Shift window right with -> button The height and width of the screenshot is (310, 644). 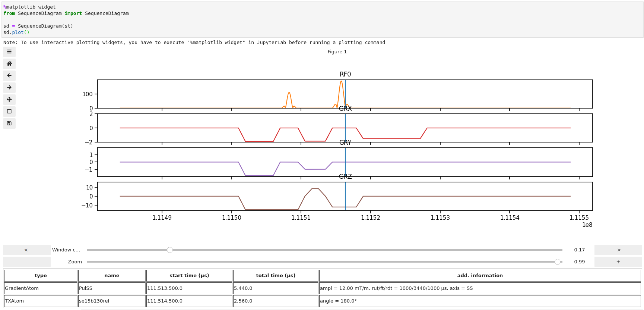pos(618,250)
